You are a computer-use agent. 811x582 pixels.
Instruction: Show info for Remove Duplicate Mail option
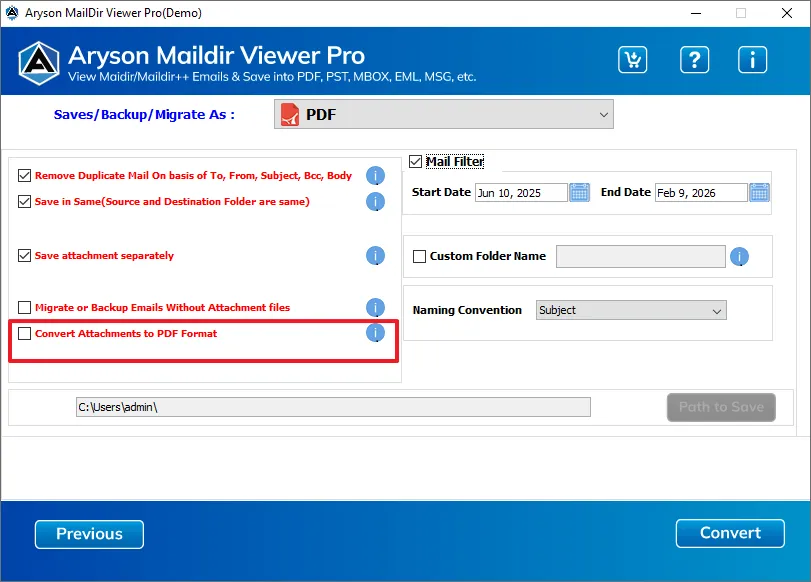[376, 176]
